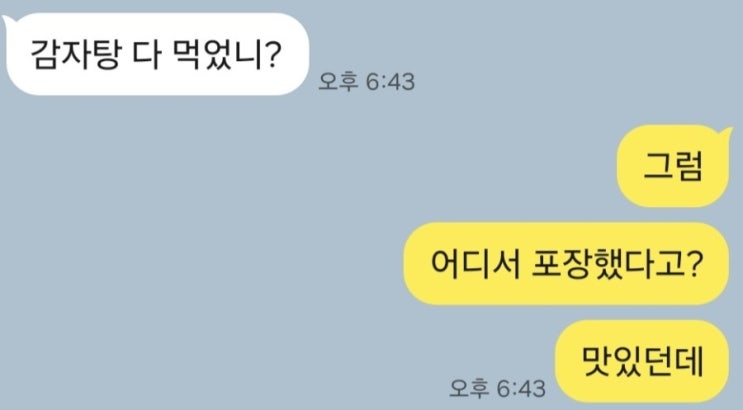Tap the empty chat background below the white bubble
The image size is (743, 410).
pos(190,237)
